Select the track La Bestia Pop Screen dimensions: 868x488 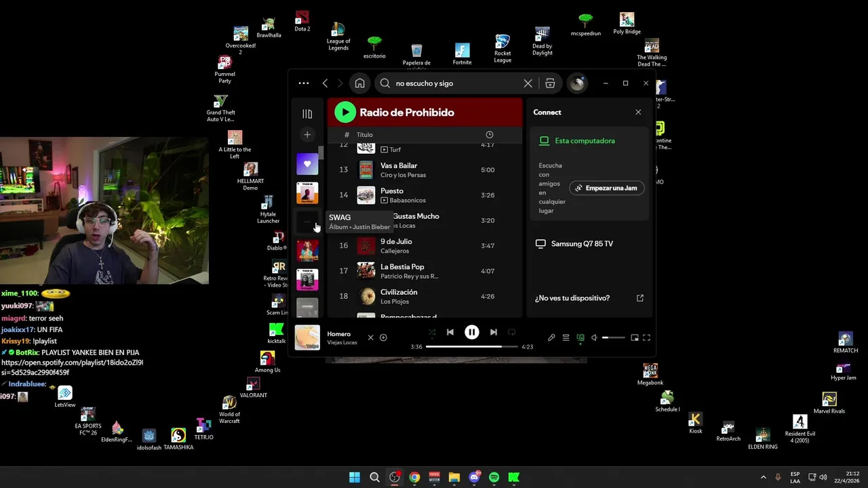click(x=402, y=267)
